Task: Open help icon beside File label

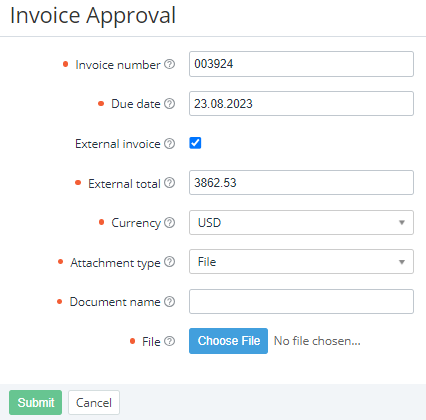Action: click(x=170, y=341)
